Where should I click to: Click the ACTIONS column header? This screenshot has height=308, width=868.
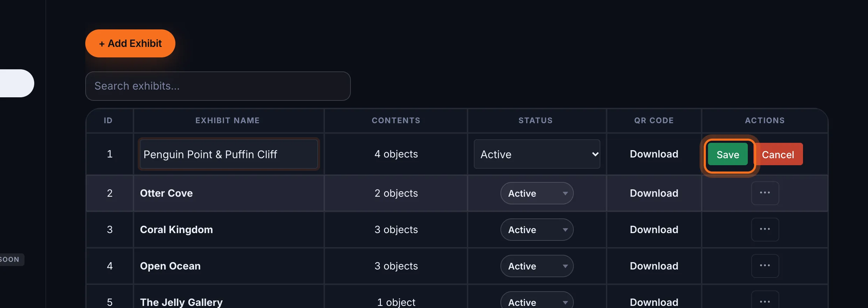point(765,120)
